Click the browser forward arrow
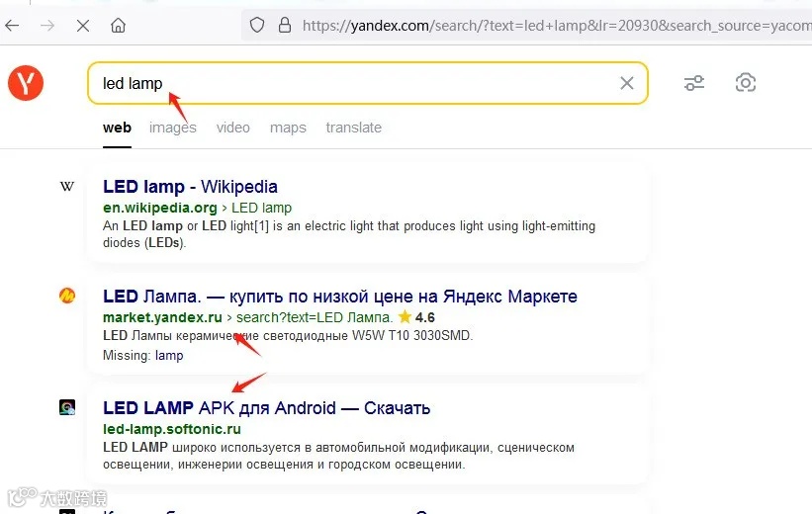The image size is (812, 514). click(x=47, y=26)
